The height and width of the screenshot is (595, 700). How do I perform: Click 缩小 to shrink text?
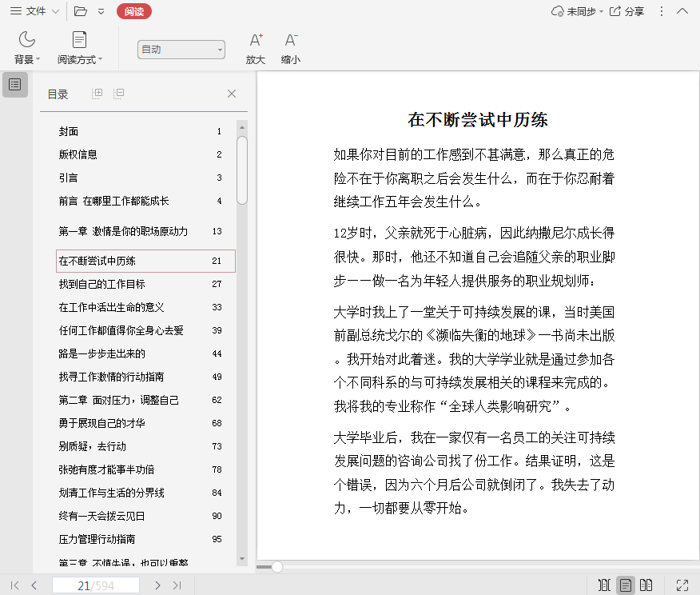click(x=291, y=48)
